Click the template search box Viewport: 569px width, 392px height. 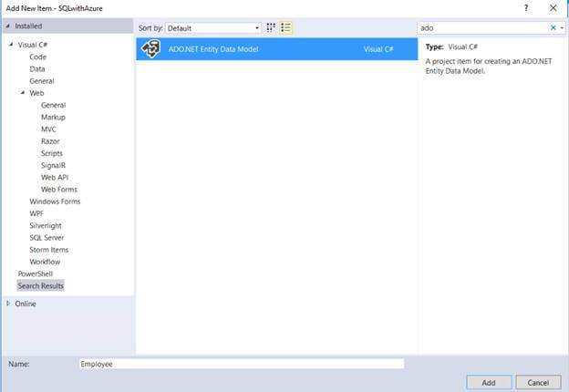coord(484,28)
